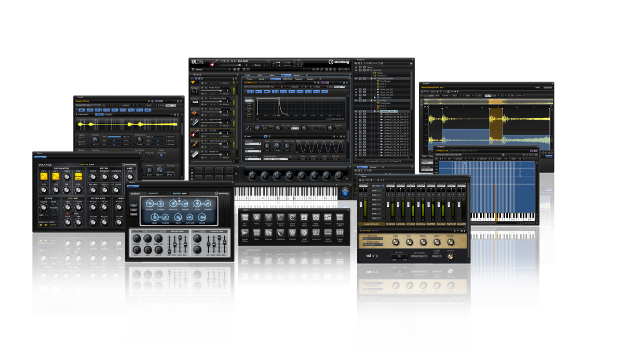Open the Browser icon in Select window
The width and height of the screenshot is (623, 364).
[x=268, y=233]
